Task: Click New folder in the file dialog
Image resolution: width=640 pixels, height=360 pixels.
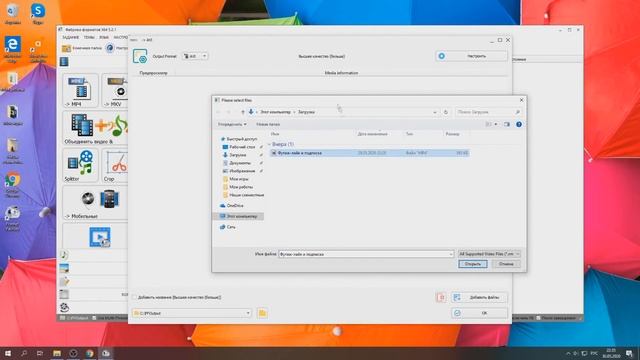Action: (x=268, y=124)
